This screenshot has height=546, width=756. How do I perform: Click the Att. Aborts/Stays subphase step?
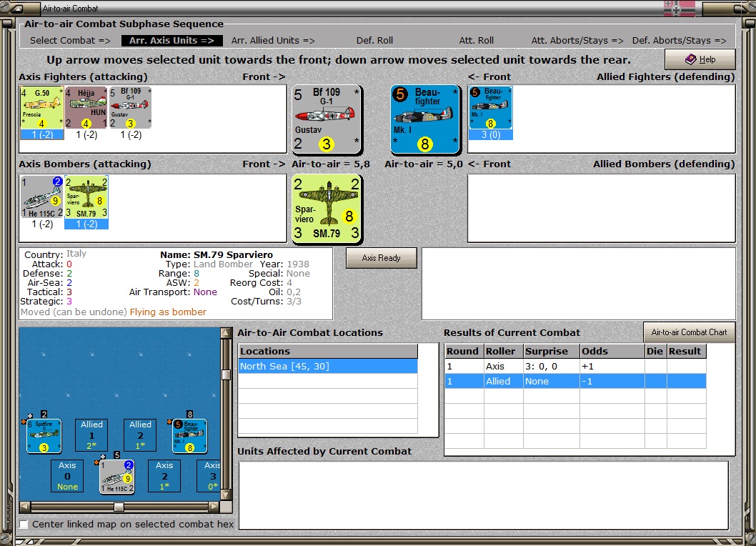click(x=577, y=41)
